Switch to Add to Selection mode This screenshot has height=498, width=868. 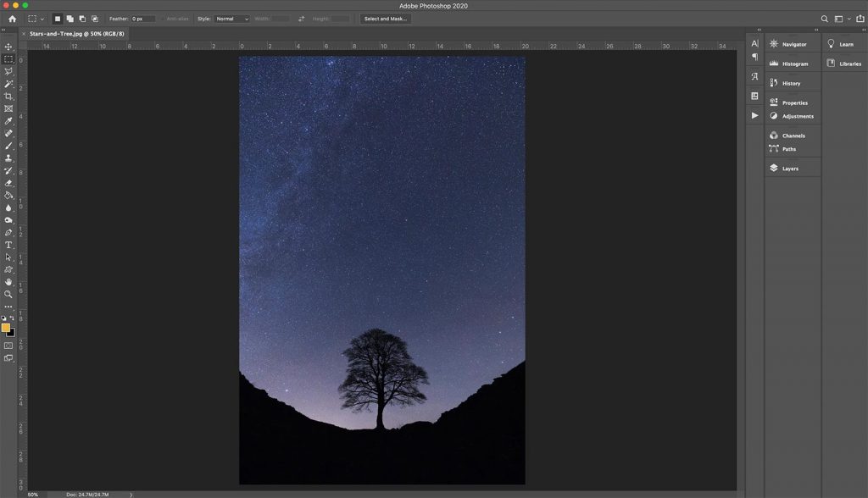[x=70, y=18]
